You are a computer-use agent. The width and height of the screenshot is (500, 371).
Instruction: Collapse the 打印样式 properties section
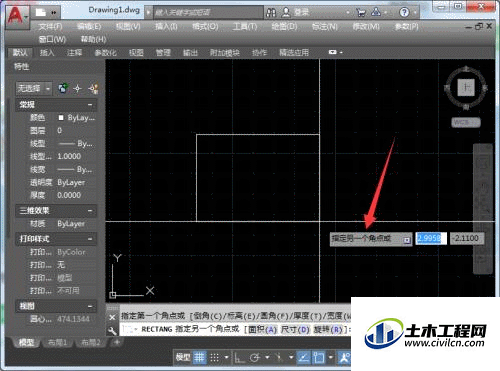click(x=90, y=239)
